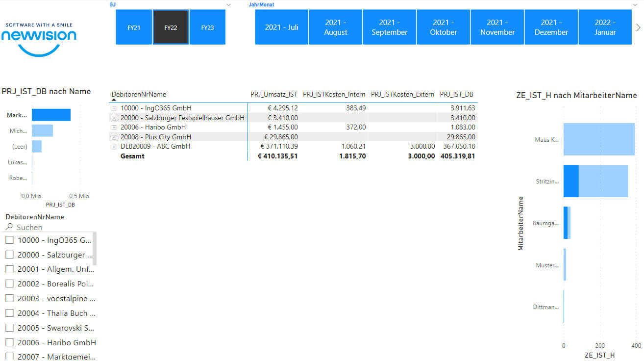The height and width of the screenshot is (362, 644).
Task: Open the GJ slicer dropdown chevron
Action: point(228,4)
